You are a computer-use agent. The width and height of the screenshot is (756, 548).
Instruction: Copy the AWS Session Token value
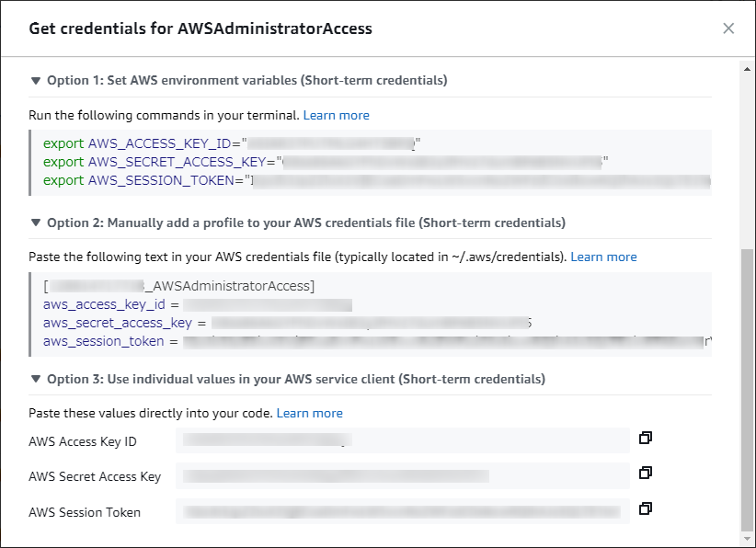click(645, 508)
